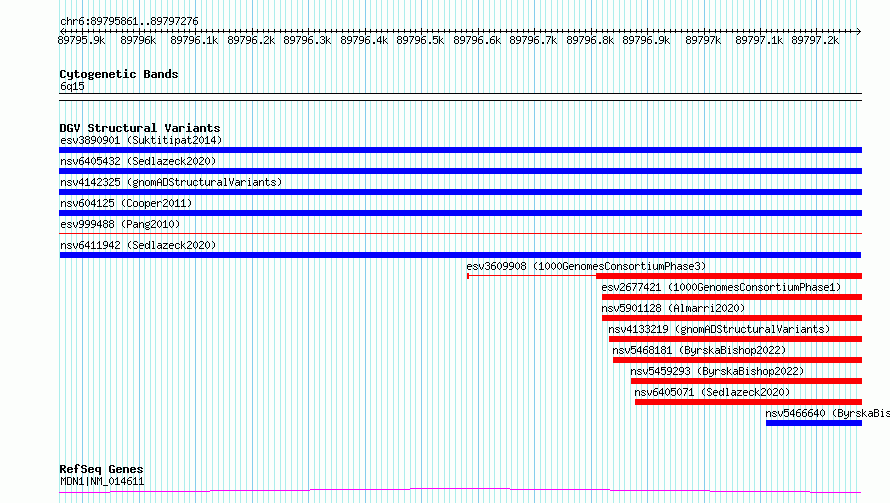Click the 89796.9k ruler tick label

click(x=646, y=40)
